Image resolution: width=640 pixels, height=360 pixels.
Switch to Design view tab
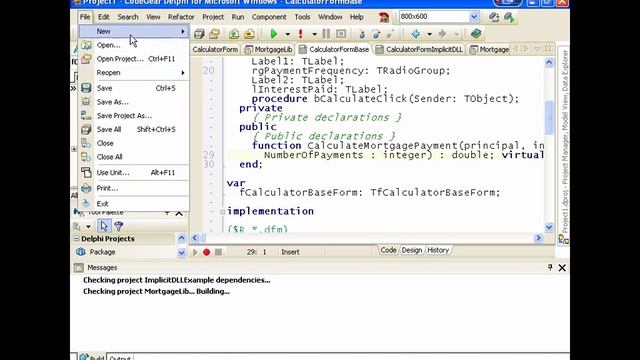(411, 250)
